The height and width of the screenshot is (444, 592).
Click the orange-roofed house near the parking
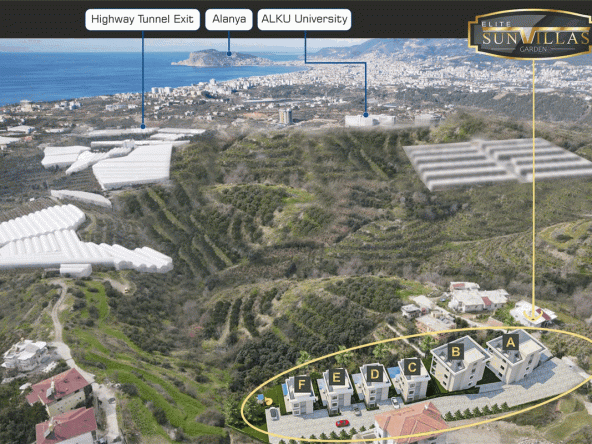tap(412, 423)
